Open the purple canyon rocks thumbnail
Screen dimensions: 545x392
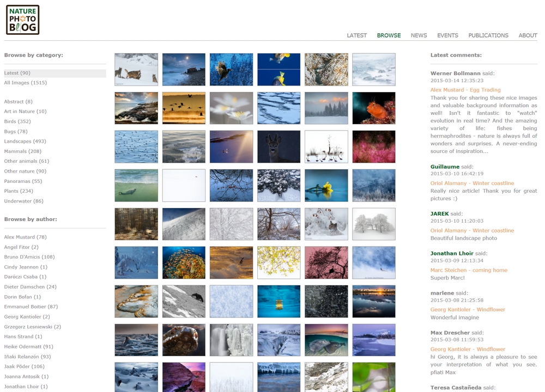pyautogui.click(x=184, y=377)
